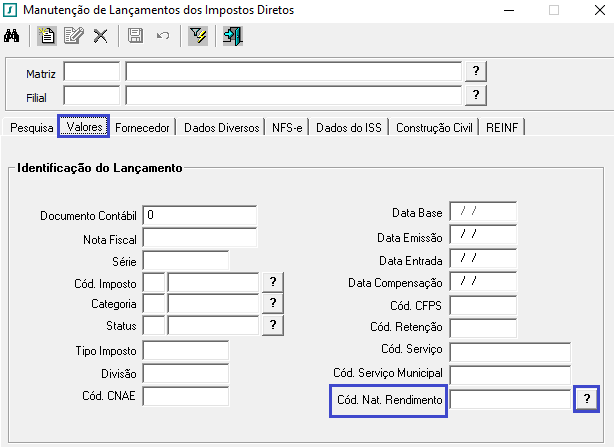Open lookup for Cód. Imposto

272,282
